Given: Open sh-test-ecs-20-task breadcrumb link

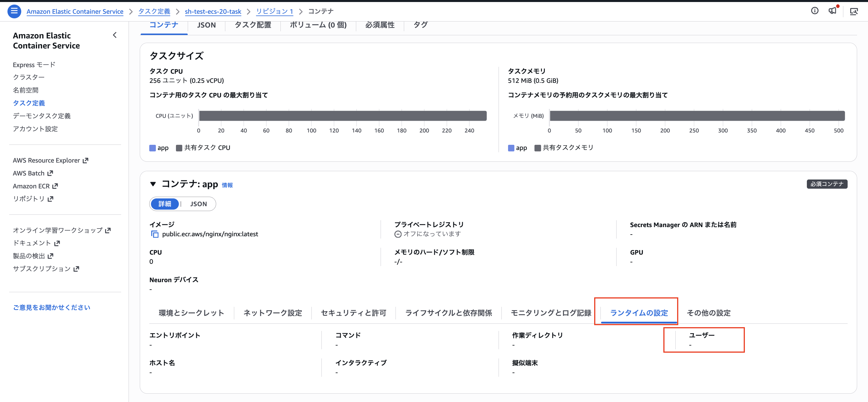Looking at the screenshot, I should [x=213, y=11].
